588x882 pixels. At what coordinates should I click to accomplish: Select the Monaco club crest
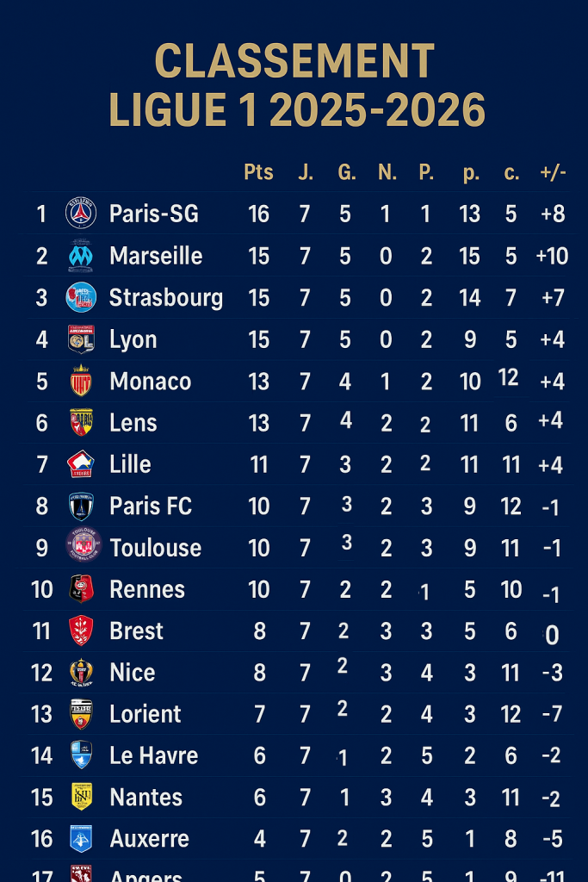[x=81, y=381]
